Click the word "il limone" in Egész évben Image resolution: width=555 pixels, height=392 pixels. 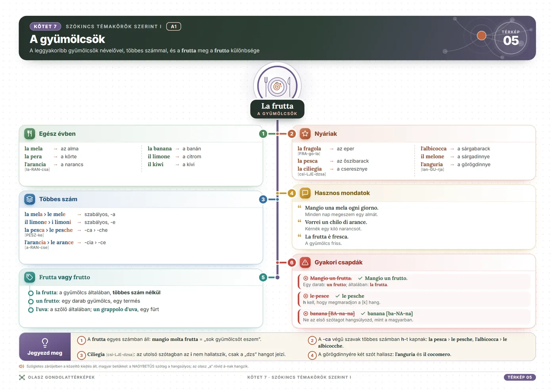[x=159, y=156]
